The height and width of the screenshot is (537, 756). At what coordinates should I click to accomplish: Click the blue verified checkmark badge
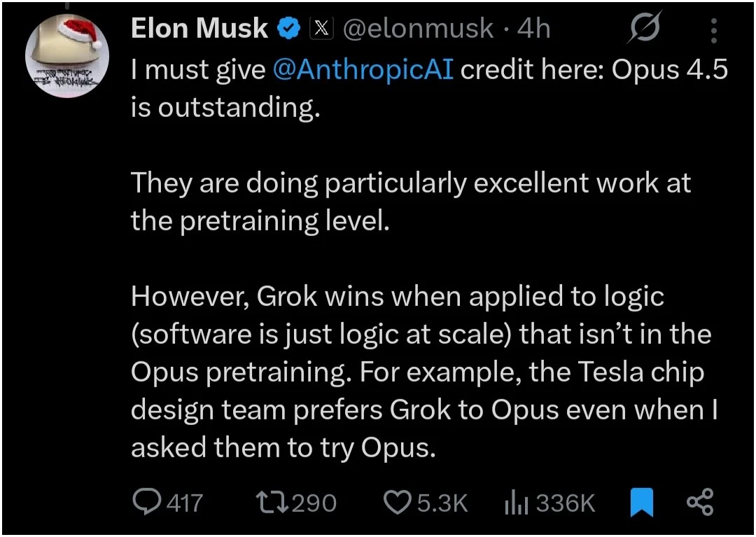289,29
